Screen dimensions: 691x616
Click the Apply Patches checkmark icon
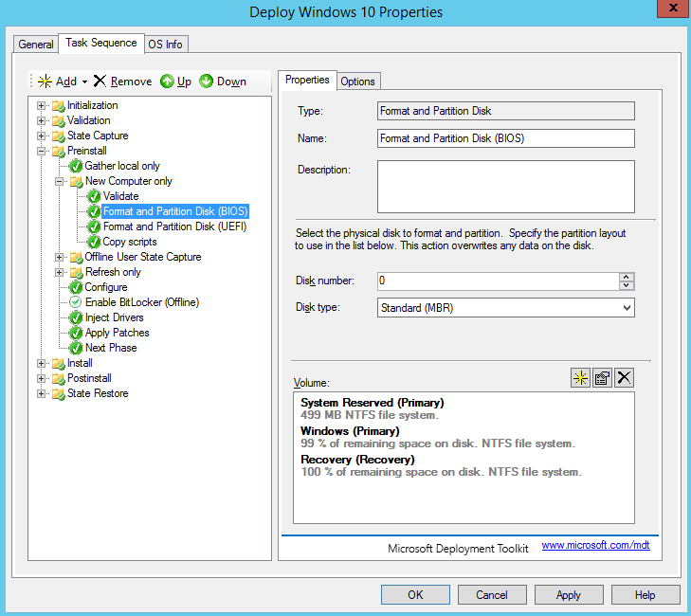coord(76,333)
